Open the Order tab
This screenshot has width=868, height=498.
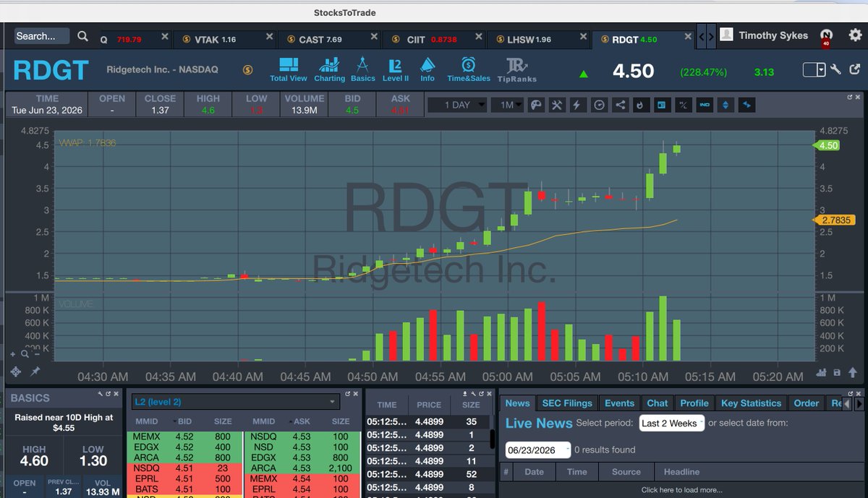click(x=807, y=403)
